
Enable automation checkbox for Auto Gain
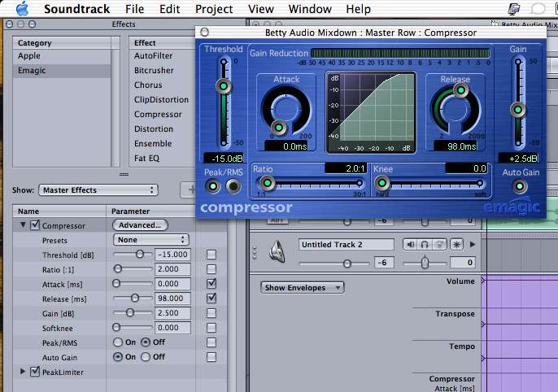[211, 357]
